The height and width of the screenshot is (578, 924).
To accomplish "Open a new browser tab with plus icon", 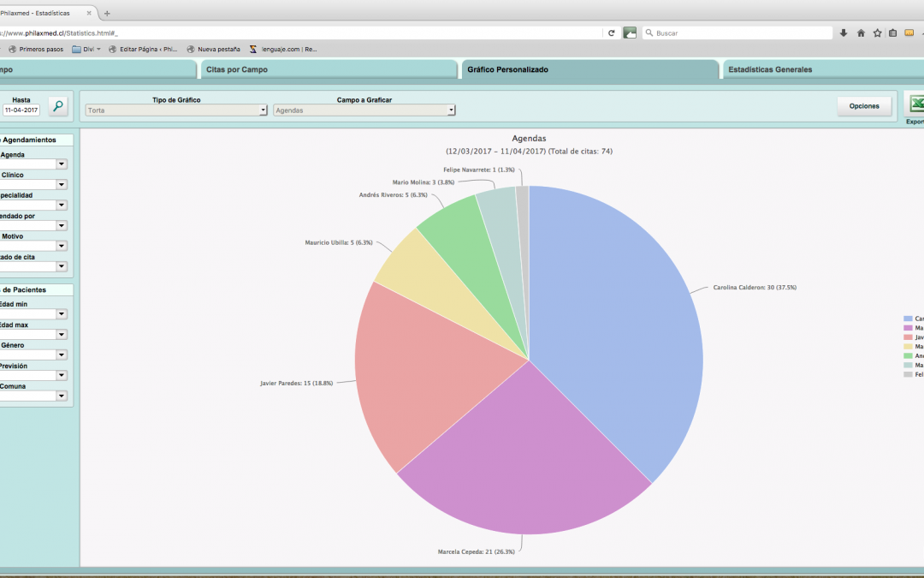I will 107,13.
